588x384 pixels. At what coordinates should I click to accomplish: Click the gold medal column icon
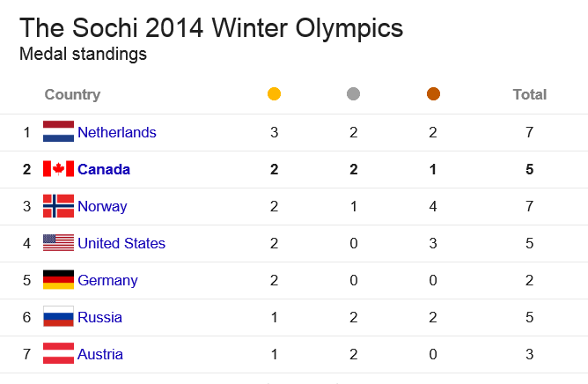(274, 94)
